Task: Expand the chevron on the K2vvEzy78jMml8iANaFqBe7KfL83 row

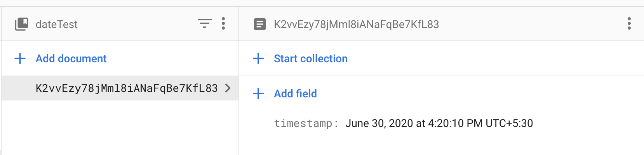Action: 228,88
